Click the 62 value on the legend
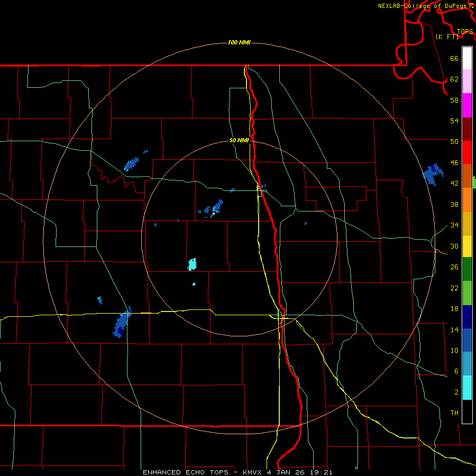The height and width of the screenshot is (476, 476). 454,79
